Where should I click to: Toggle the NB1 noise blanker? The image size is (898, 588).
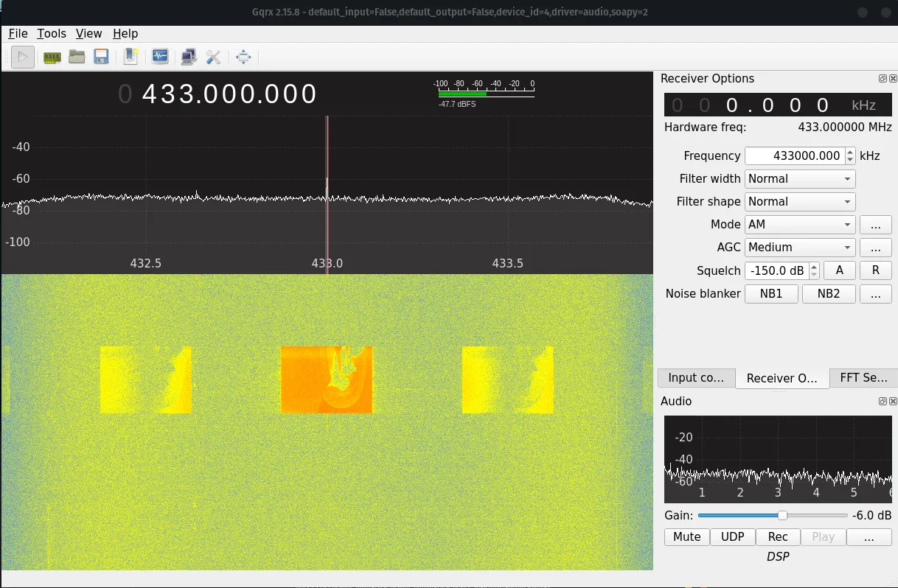(771, 294)
